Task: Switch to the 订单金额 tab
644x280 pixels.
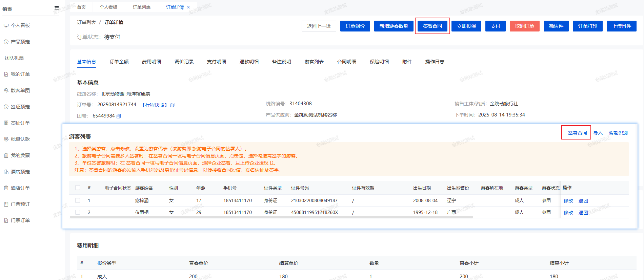Action: click(119, 62)
